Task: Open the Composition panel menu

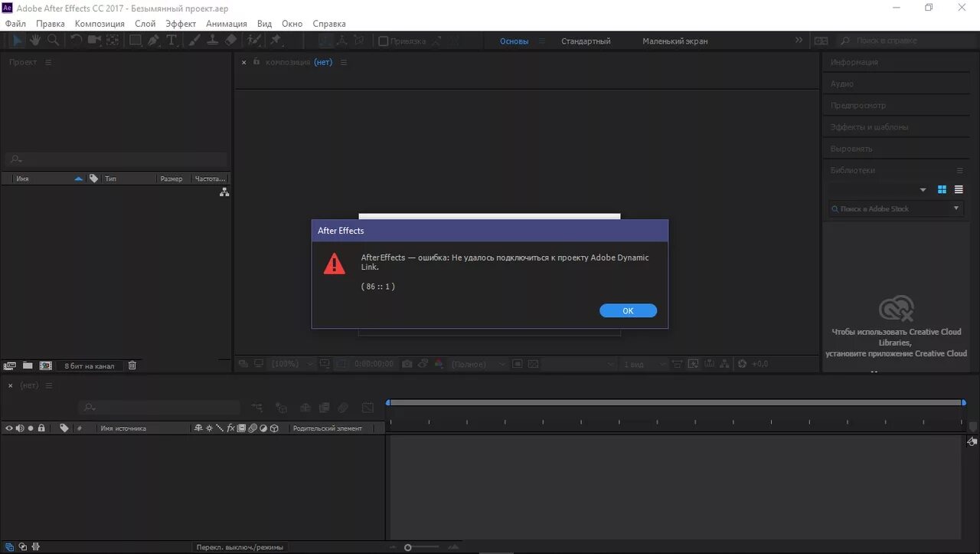Action: pyautogui.click(x=344, y=63)
